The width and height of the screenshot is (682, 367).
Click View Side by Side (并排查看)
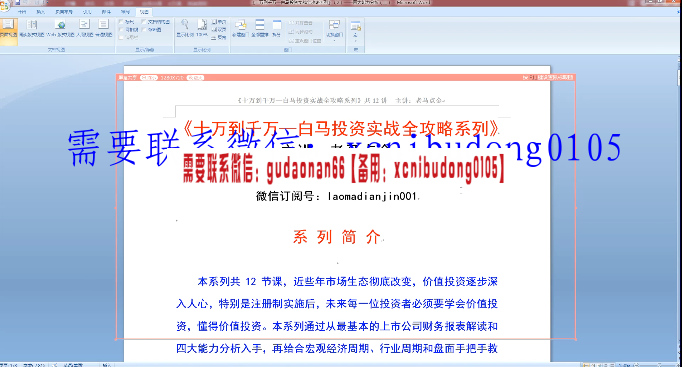click(x=301, y=23)
